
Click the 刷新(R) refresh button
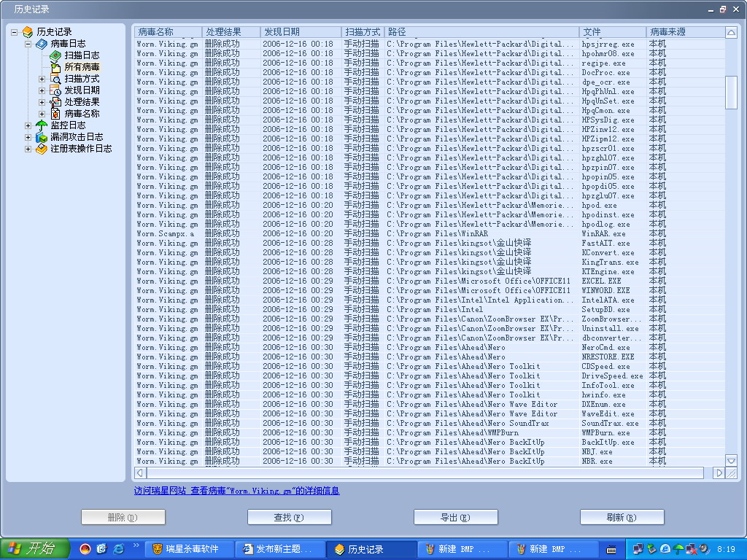coord(622,517)
